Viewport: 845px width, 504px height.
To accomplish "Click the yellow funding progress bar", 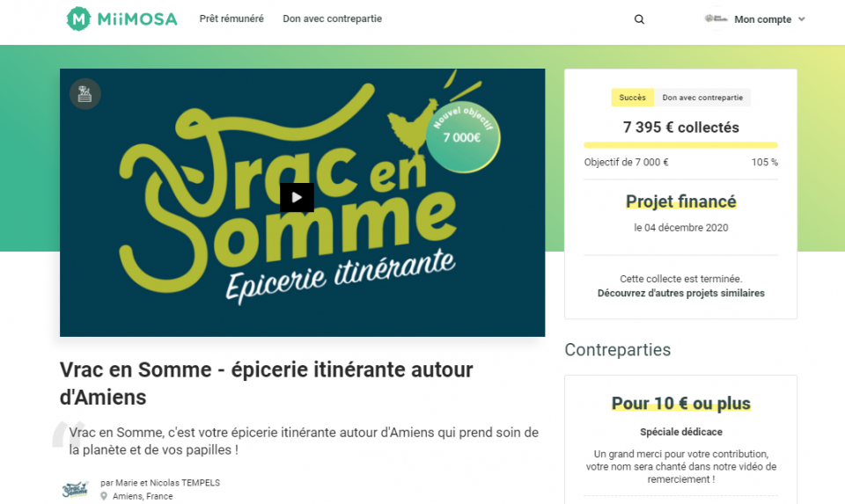I will click(x=680, y=145).
